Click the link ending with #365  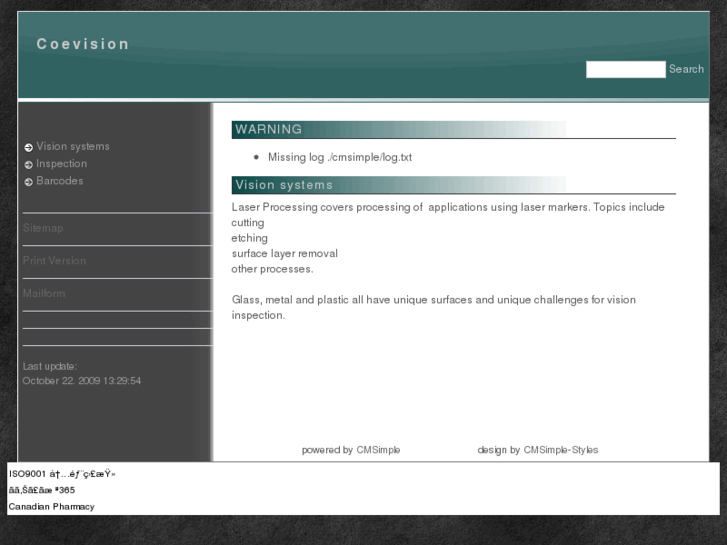tap(42, 490)
